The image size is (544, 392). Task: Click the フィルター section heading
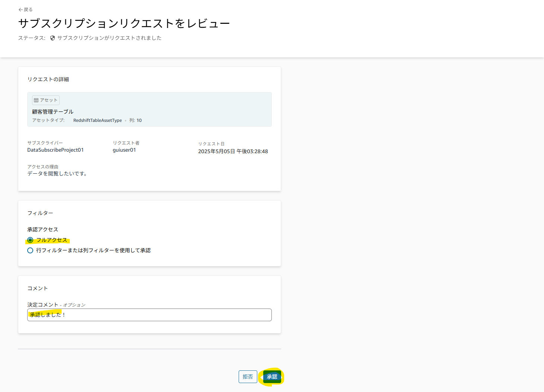point(40,213)
